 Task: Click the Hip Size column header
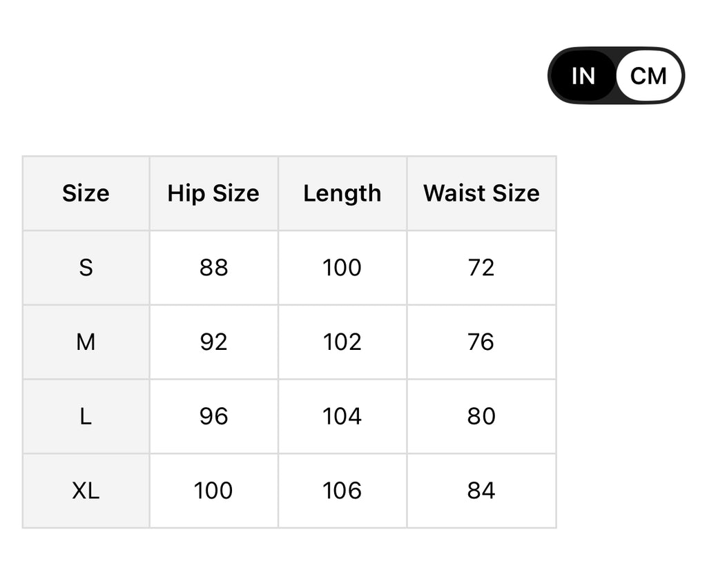tap(213, 193)
